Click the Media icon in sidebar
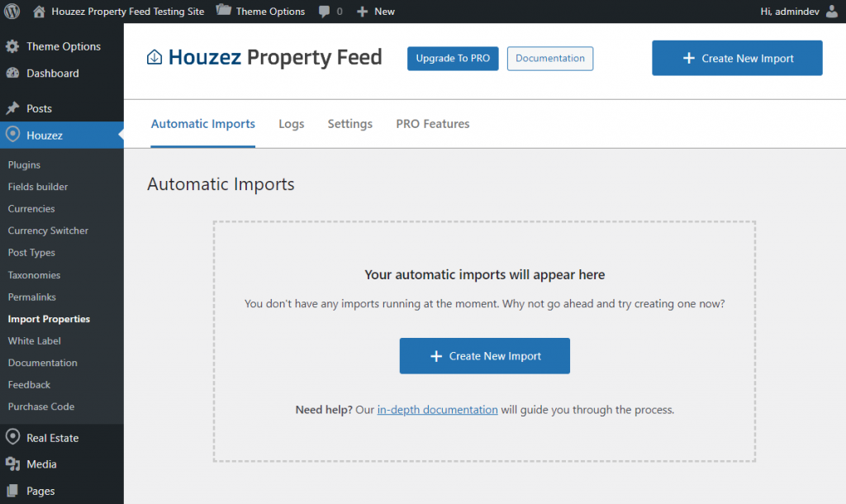Image resolution: width=846 pixels, height=504 pixels. click(x=12, y=464)
